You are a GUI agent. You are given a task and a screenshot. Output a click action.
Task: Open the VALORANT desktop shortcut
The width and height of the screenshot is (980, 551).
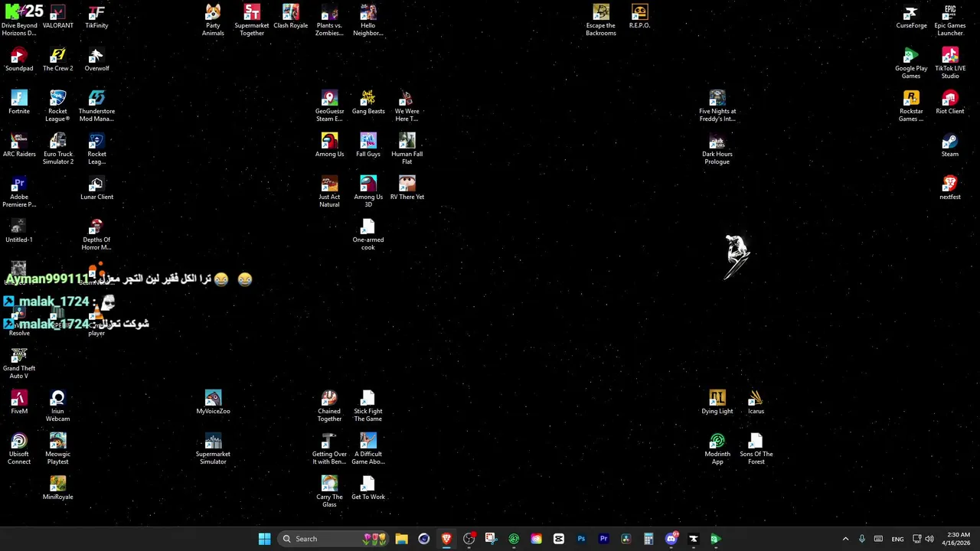click(x=57, y=17)
